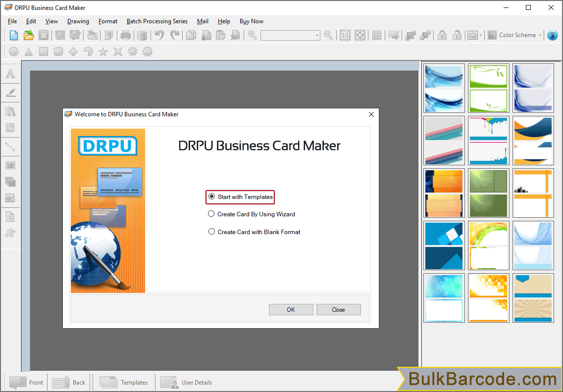Open the File menu

[12, 22]
